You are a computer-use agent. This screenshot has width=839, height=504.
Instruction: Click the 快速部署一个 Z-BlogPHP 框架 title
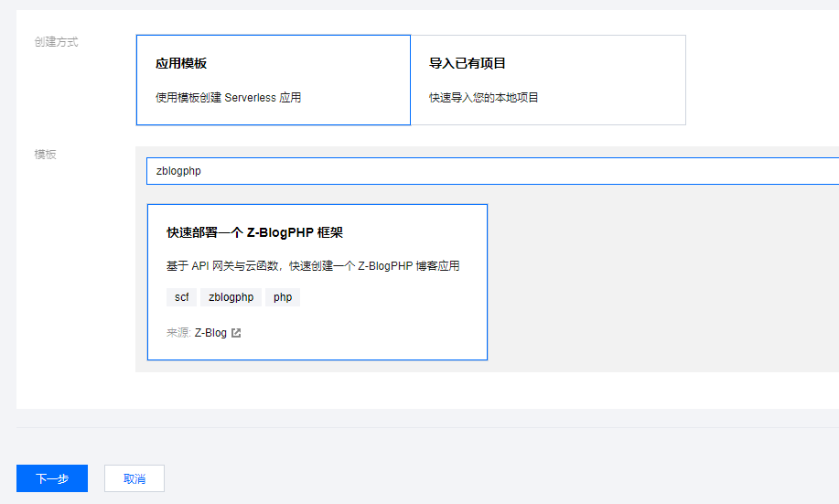click(254, 232)
